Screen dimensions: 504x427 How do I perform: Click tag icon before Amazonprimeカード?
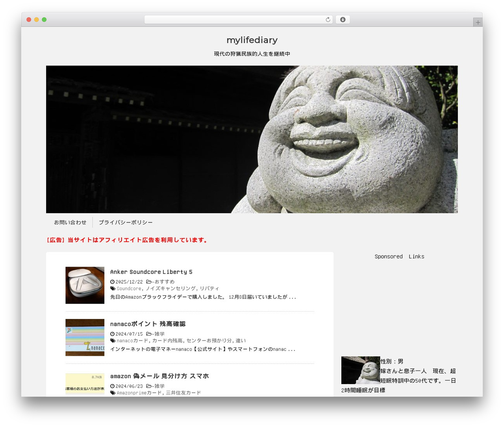(x=113, y=393)
